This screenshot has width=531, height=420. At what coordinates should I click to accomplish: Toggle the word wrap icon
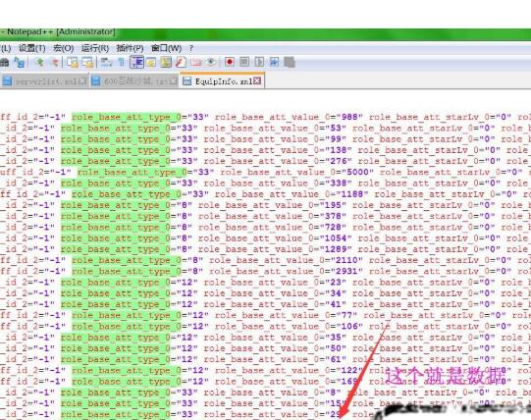106,62
